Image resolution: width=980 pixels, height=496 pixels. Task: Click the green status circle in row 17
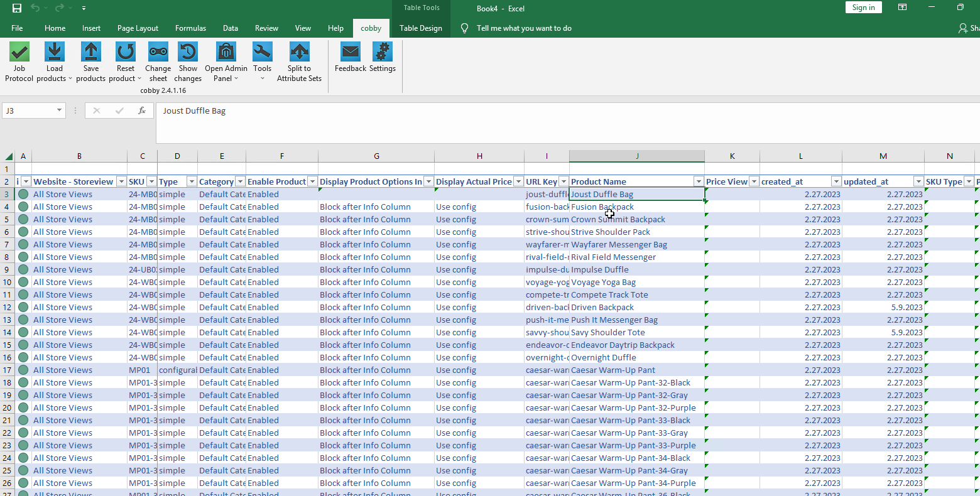(23, 370)
